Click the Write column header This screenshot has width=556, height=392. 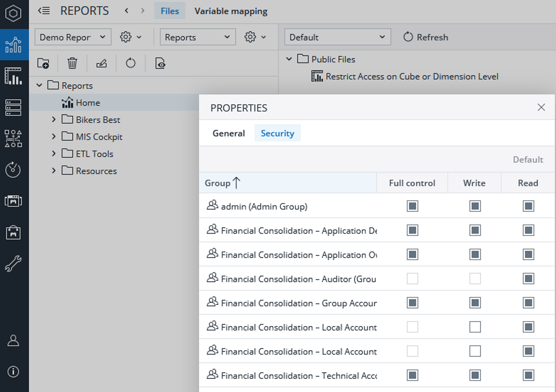(x=474, y=183)
